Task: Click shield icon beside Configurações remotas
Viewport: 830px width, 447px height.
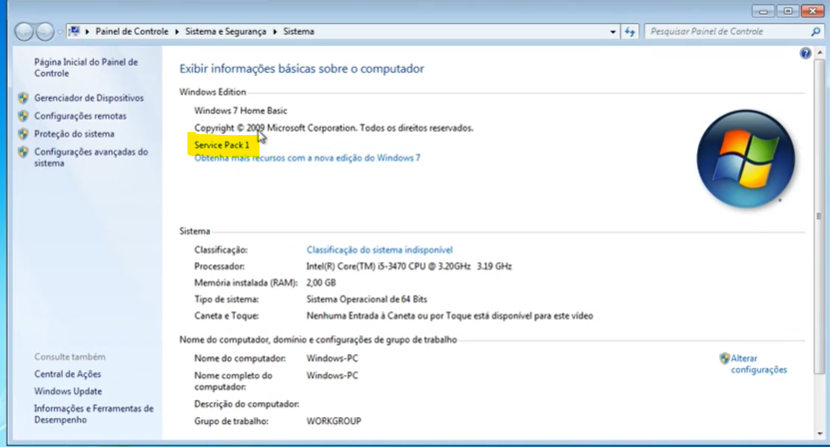Action: click(23, 116)
